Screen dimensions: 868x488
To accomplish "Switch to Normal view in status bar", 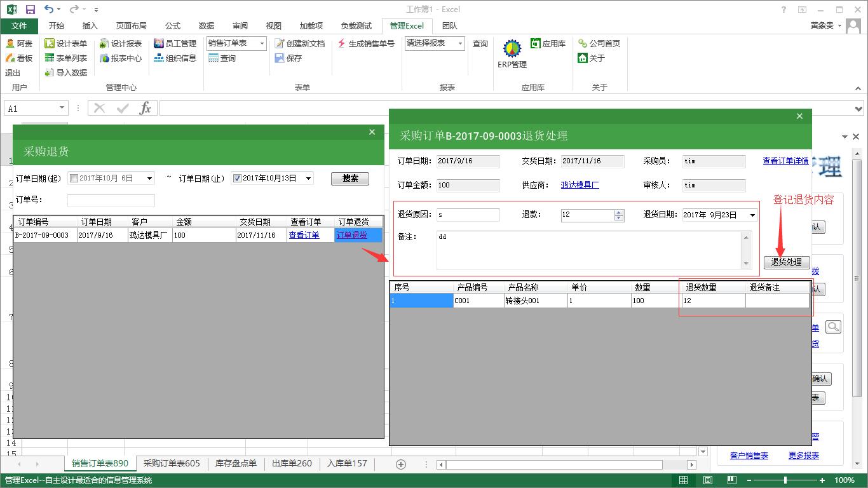I will click(683, 480).
